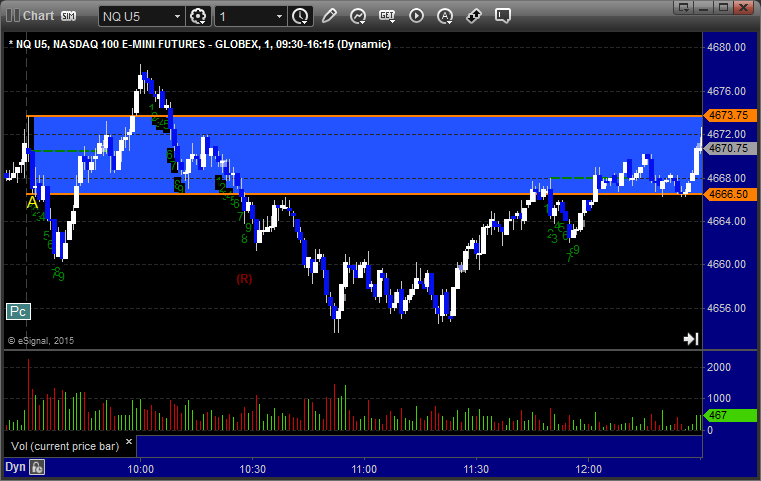Click the 4670.75 current price label
This screenshot has height=481, width=761.
click(x=729, y=149)
